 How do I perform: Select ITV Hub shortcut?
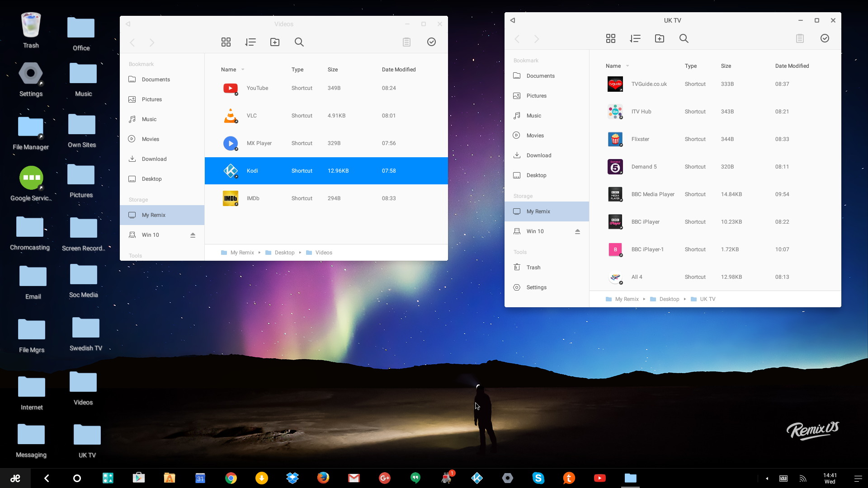coord(715,112)
